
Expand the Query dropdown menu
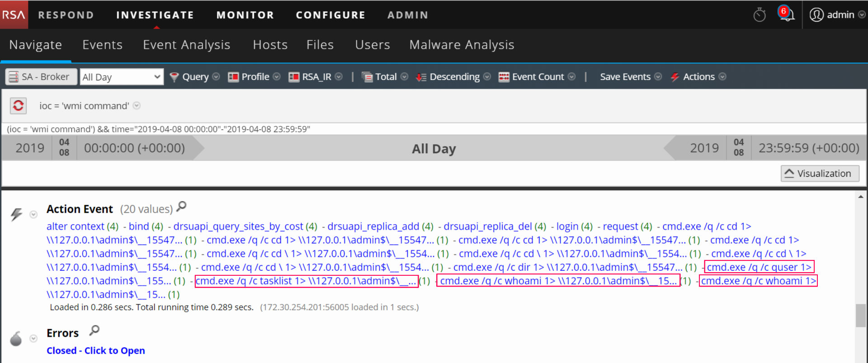[195, 77]
